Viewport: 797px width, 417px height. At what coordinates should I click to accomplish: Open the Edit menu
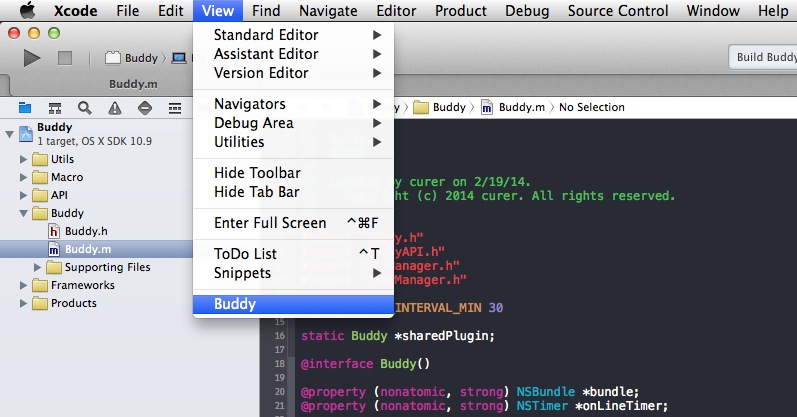coord(170,11)
